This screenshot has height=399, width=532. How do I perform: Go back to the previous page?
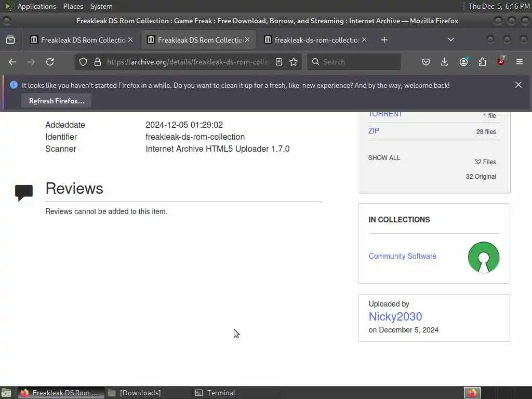pos(12,62)
